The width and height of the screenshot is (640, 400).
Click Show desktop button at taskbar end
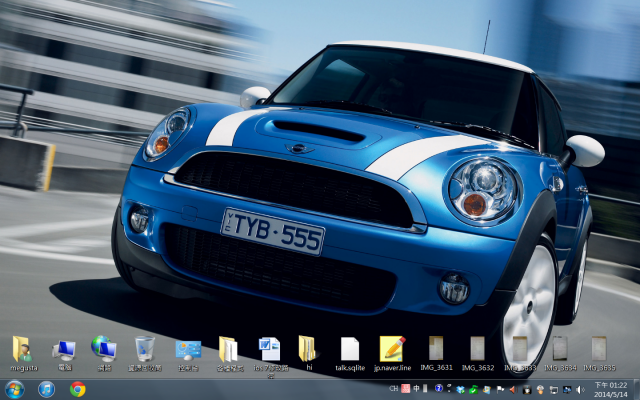pos(636,389)
